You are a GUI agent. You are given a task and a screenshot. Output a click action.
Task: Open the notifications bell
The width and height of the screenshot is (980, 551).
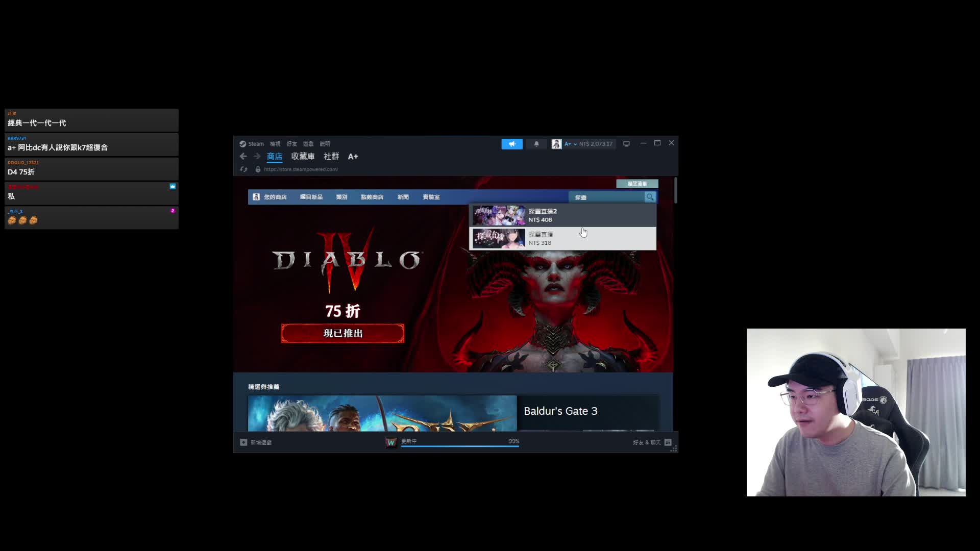pos(536,144)
